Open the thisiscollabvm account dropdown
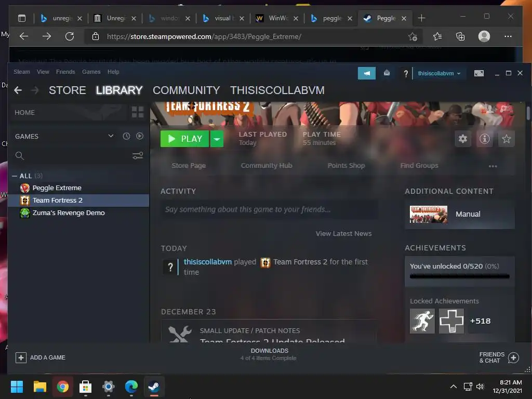532x399 pixels. tap(439, 73)
